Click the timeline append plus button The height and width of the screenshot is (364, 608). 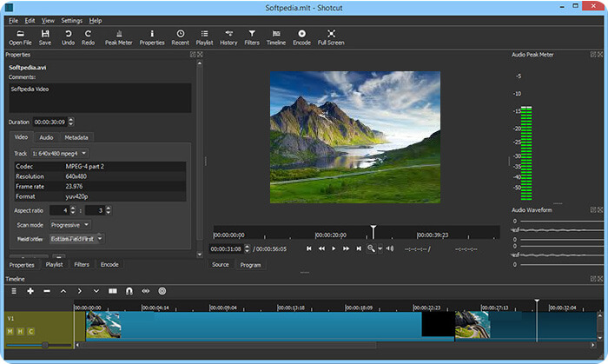coord(30,291)
